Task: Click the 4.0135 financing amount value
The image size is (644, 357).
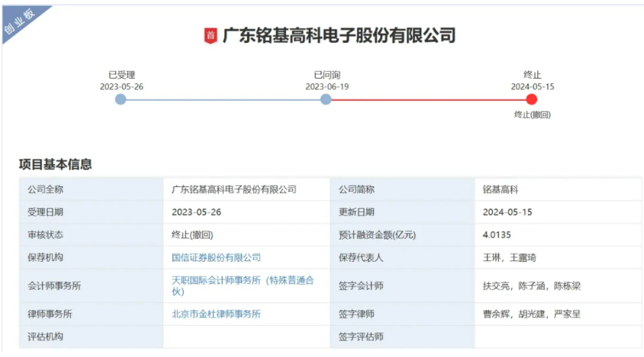Action: click(497, 235)
